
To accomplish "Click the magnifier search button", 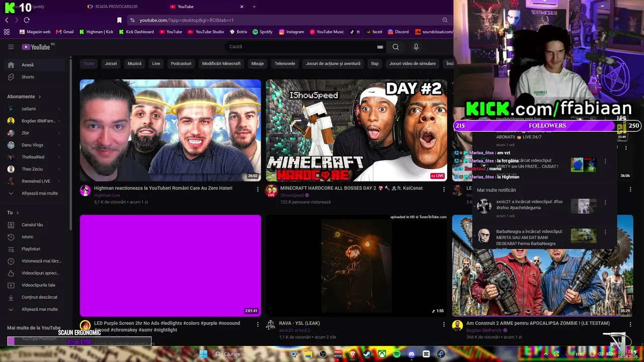I will [395, 47].
